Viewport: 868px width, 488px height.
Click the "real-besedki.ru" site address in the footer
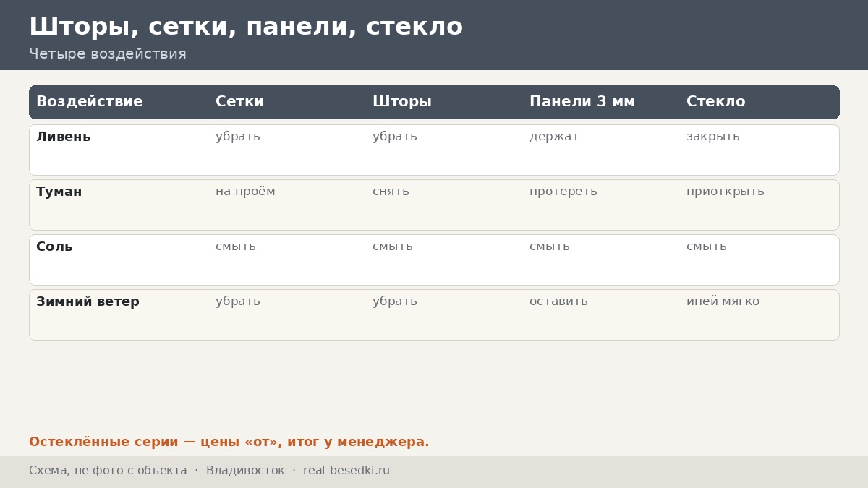click(x=346, y=471)
